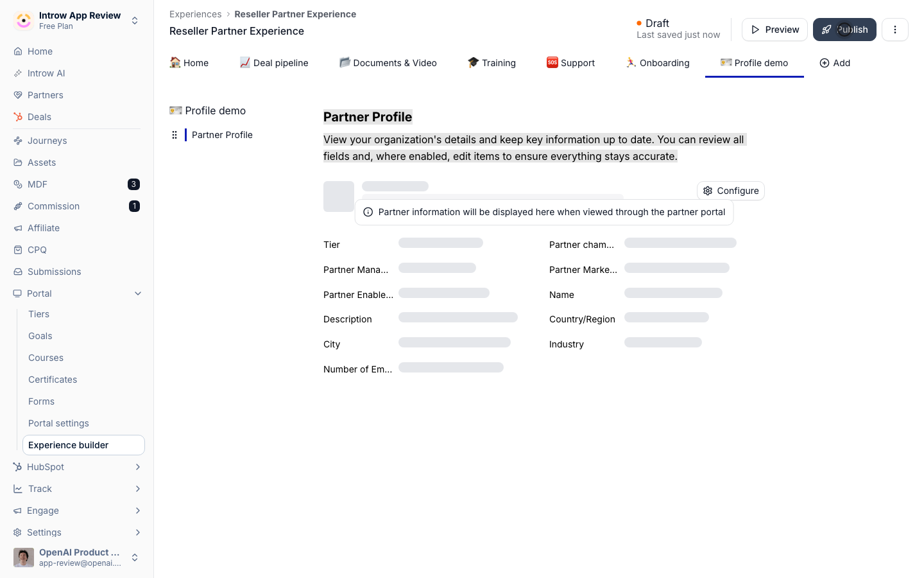Click the Configure button
This screenshot has width=924, height=578.
(x=731, y=191)
